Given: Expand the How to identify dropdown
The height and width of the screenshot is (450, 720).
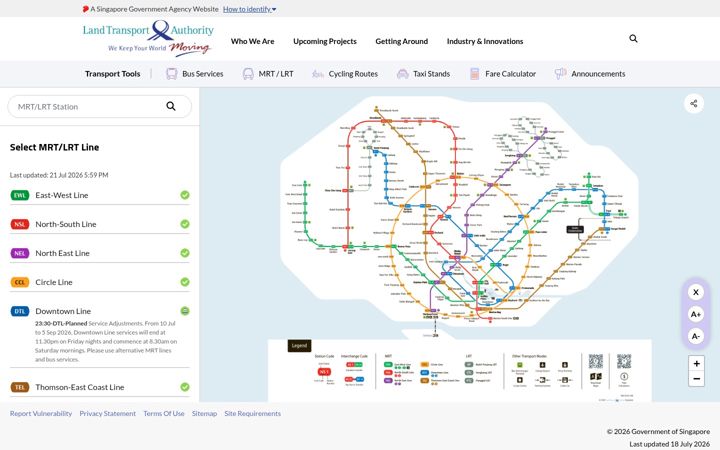Looking at the screenshot, I should (250, 9).
